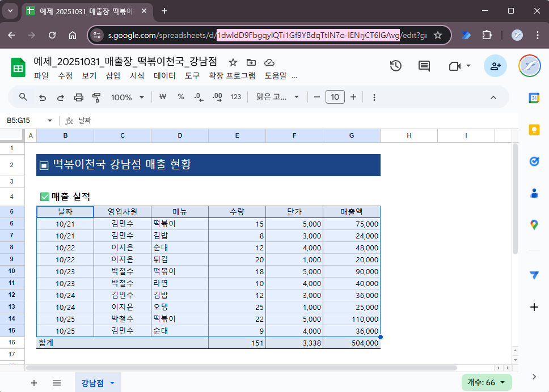Open Google Maps side panel icon
This screenshot has width=549, height=392.
coord(534,225)
